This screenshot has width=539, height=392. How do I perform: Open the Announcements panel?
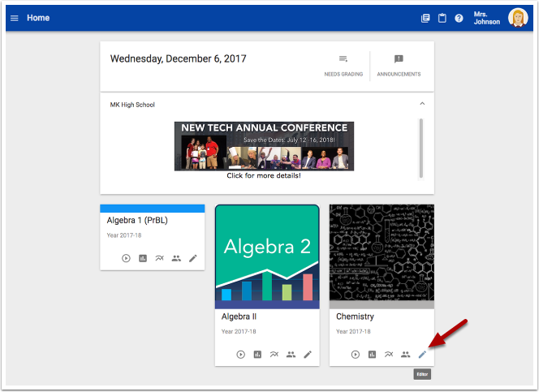(x=399, y=66)
